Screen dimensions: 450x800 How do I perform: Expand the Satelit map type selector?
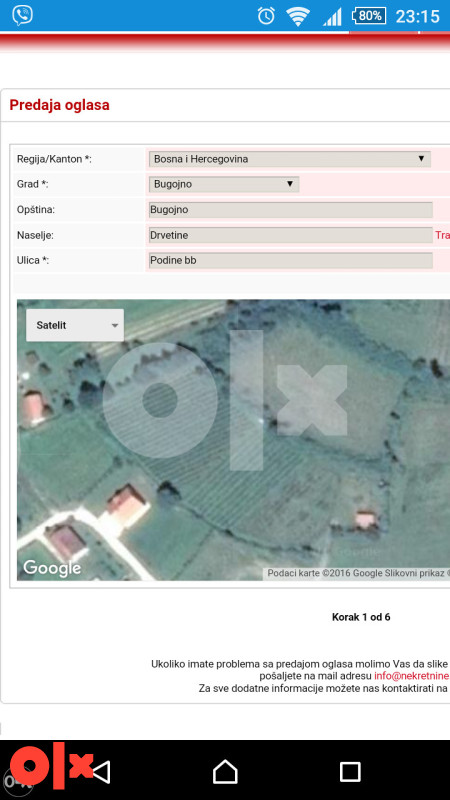75,325
